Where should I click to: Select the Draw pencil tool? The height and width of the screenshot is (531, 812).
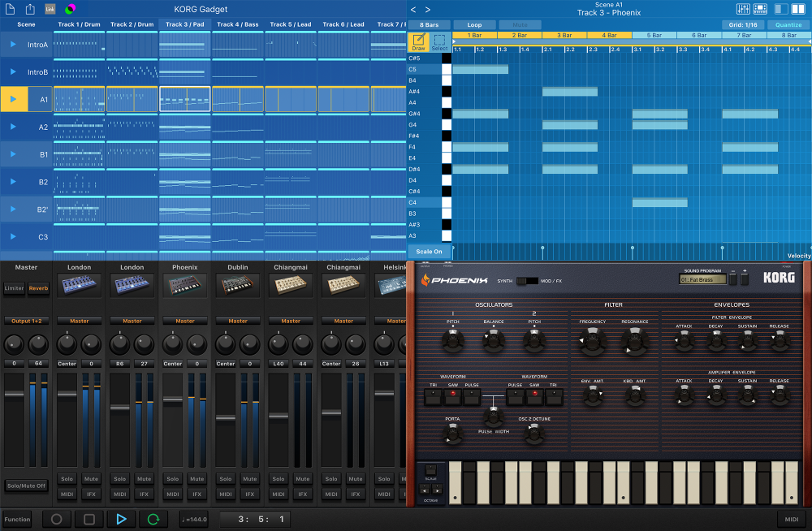(418, 42)
